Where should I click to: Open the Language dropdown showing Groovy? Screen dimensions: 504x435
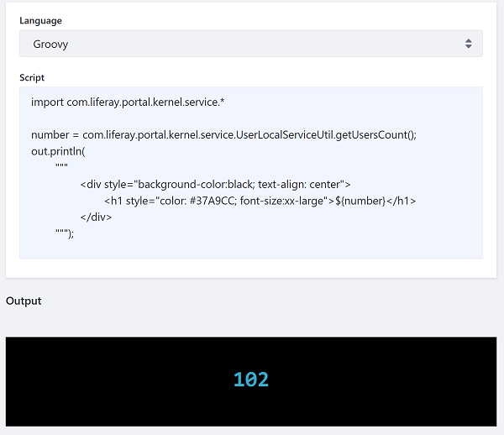pos(250,44)
